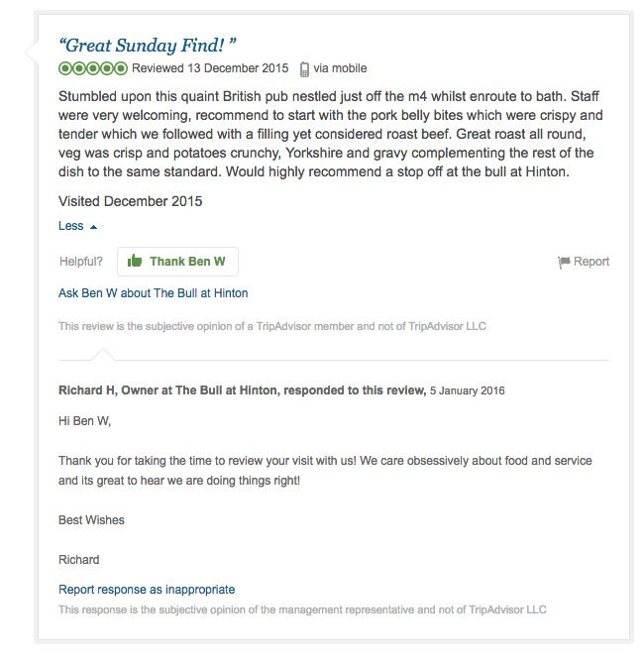The image size is (644, 664).
Task: Click the via mobile label
Action: (x=340, y=68)
